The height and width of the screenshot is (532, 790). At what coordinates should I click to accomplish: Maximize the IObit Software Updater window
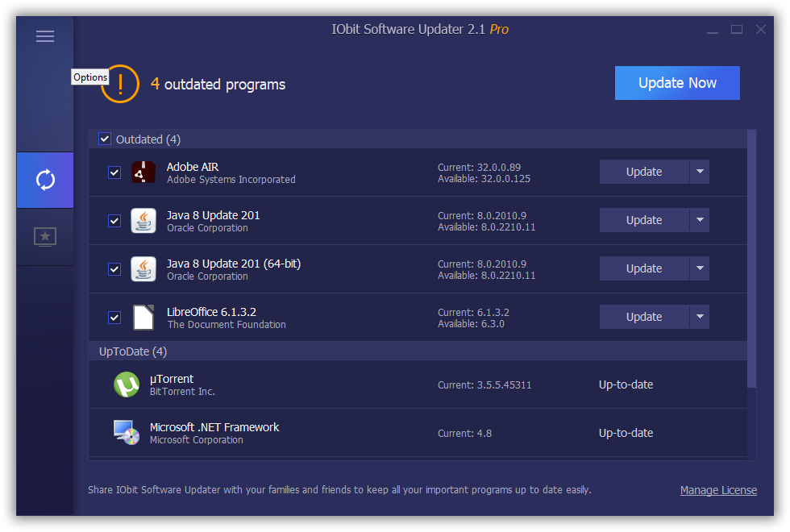click(737, 30)
